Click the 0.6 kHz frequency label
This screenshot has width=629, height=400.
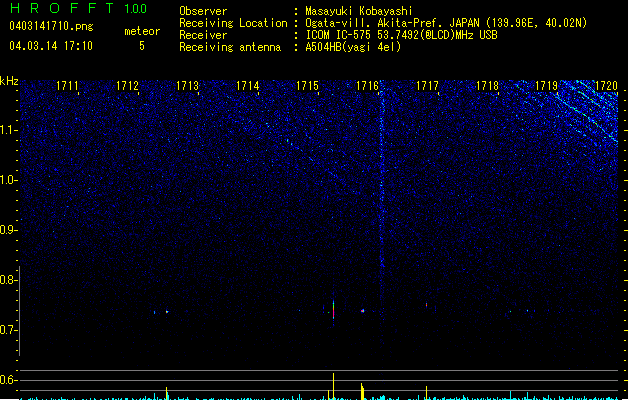pos(8,380)
